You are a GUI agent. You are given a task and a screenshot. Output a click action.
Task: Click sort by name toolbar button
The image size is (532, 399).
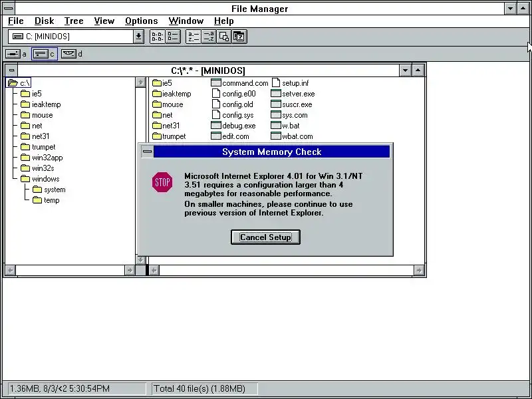[194, 37]
